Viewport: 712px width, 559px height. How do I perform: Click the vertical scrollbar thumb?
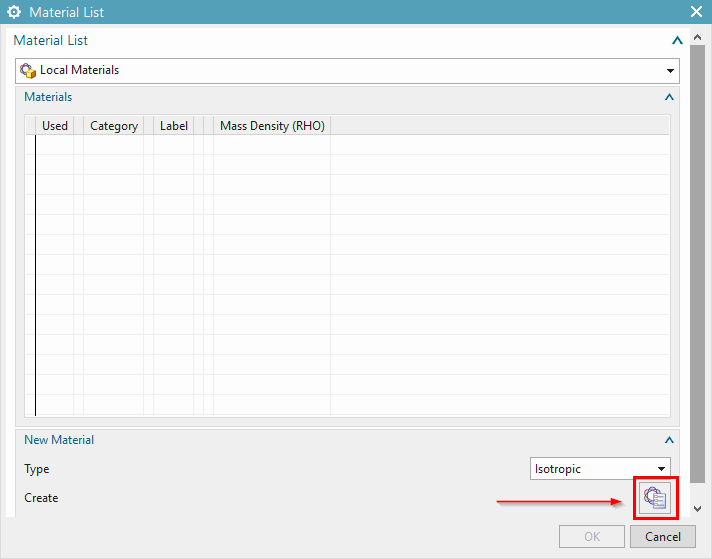(697, 270)
